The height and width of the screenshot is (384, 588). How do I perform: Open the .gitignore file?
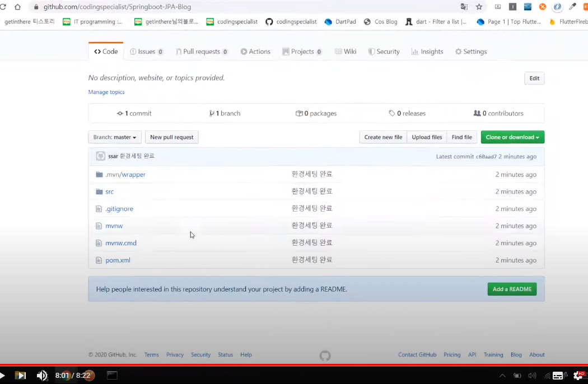coord(119,209)
